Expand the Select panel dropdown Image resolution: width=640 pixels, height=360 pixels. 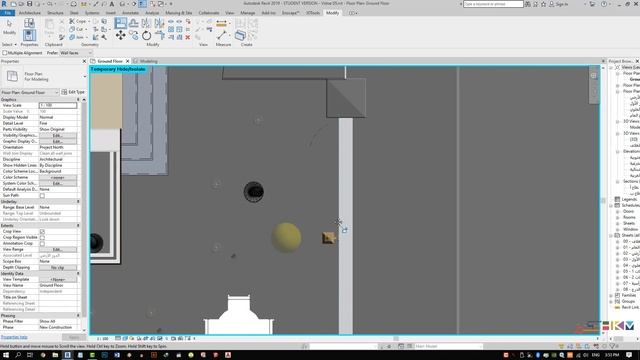(x=9, y=44)
